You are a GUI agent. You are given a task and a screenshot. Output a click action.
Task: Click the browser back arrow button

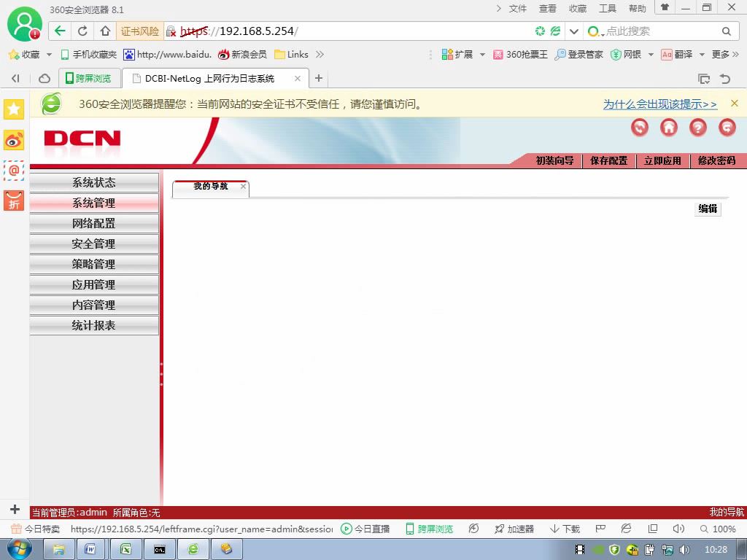[60, 31]
